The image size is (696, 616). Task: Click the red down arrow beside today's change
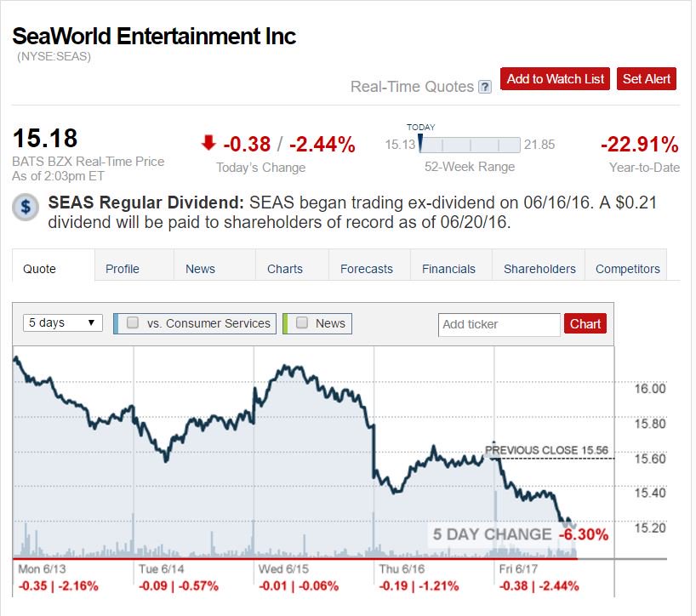pos(208,143)
